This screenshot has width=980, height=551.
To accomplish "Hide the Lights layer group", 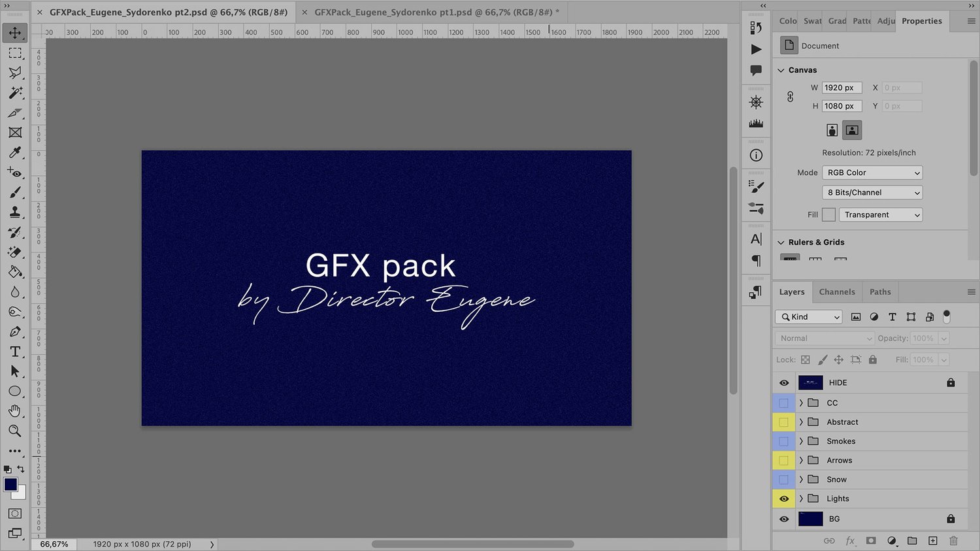I will (x=784, y=499).
